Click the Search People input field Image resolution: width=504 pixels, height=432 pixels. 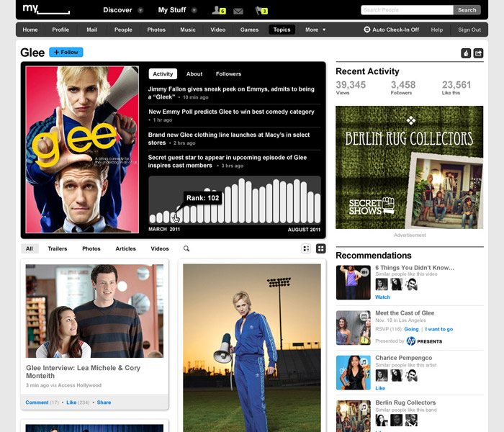[x=407, y=10]
